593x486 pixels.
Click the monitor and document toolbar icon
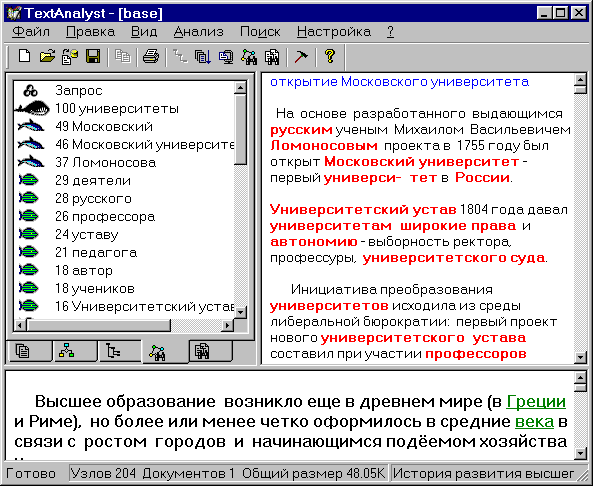(x=226, y=57)
